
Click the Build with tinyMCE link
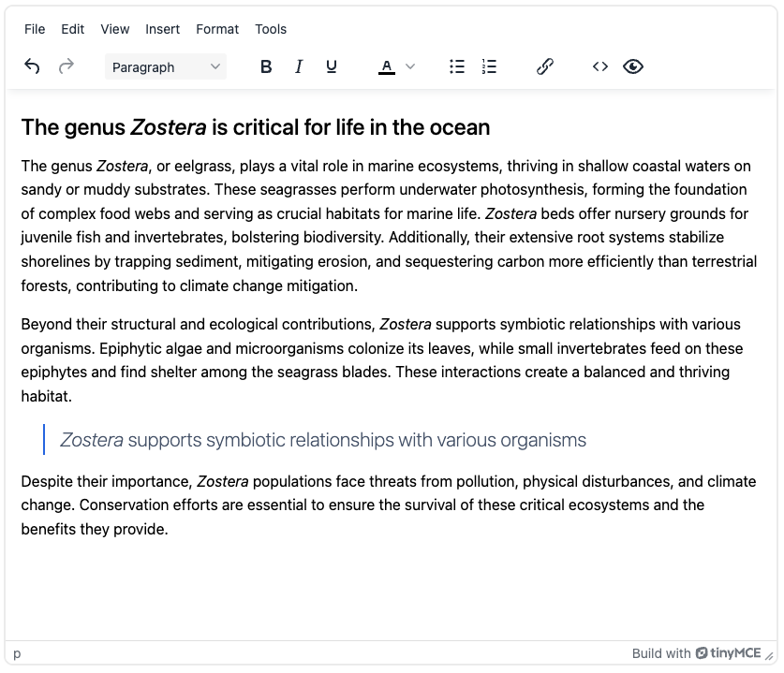(x=696, y=653)
